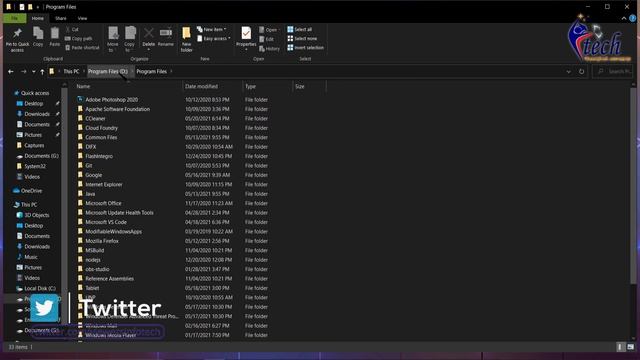Switch to the Home ribbon tab
The image size is (640, 360).
tap(38, 18)
